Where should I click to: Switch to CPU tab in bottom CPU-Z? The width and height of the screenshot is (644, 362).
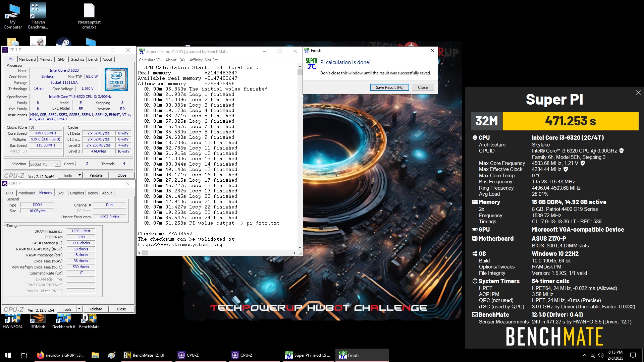10,193
